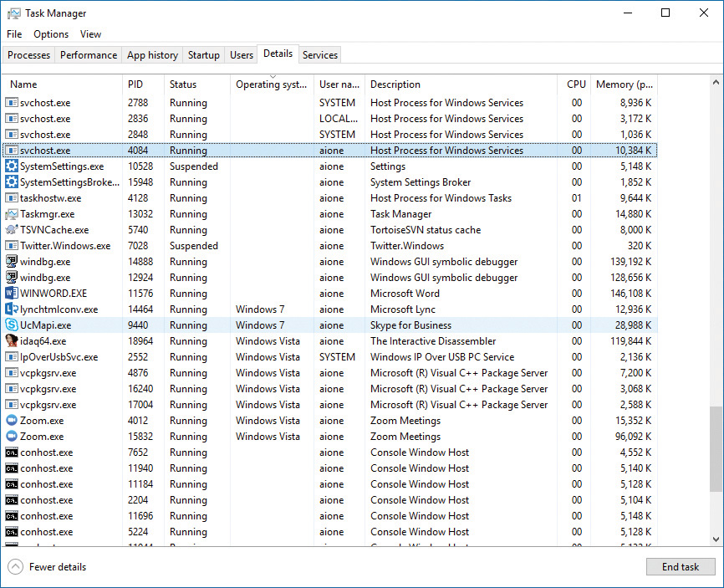The width and height of the screenshot is (724, 588).
Task: Select the Taskmgr.exe process icon
Action: click(12, 214)
